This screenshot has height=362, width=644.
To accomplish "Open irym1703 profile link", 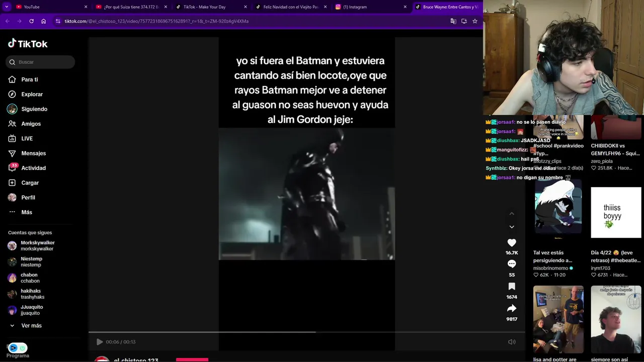I will tap(601, 268).
